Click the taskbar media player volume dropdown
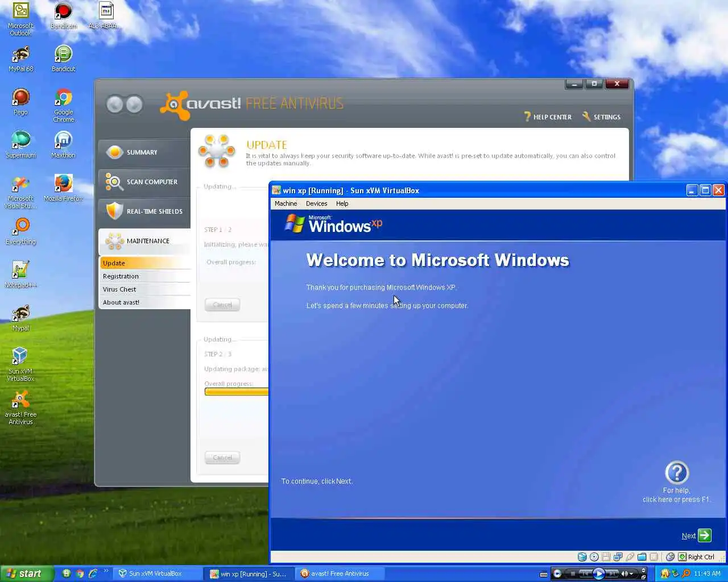The width and height of the screenshot is (728, 582). [x=631, y=573]
